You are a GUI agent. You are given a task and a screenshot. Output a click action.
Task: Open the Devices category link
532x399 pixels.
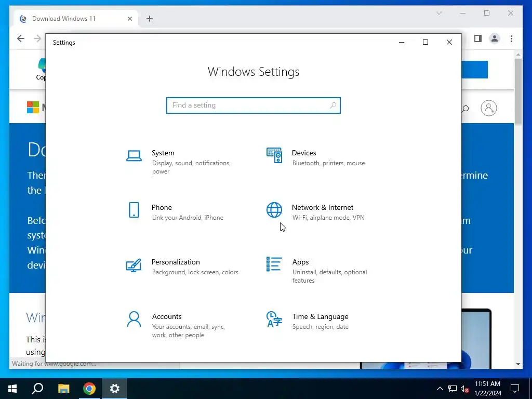pyautogui.click(x=304, y=153)
